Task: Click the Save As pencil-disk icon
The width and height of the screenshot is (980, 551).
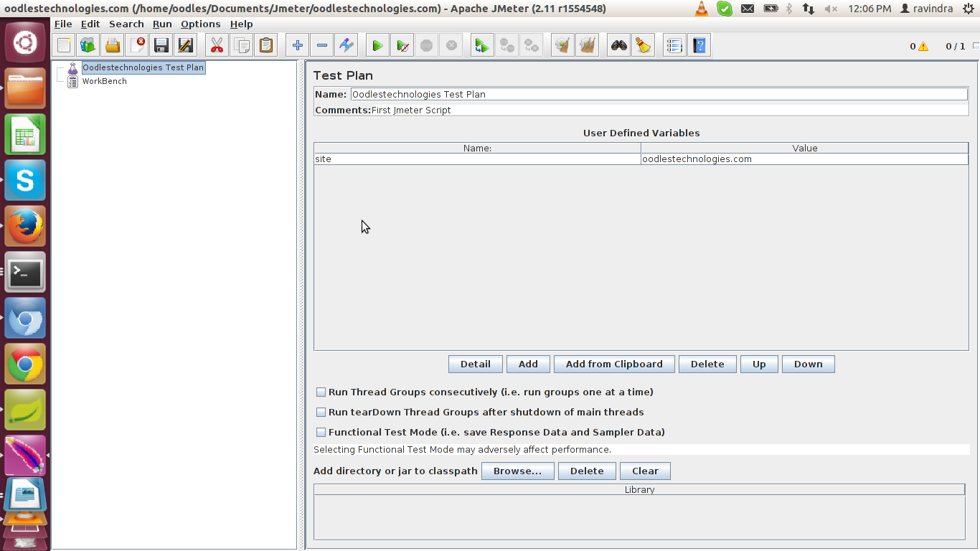Action: (186, 46)
